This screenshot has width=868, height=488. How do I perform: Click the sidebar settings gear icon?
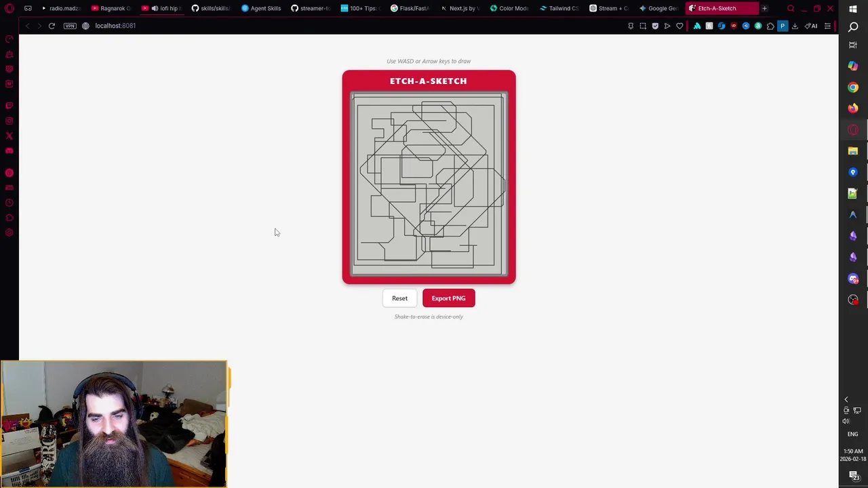tap(9, 232)
